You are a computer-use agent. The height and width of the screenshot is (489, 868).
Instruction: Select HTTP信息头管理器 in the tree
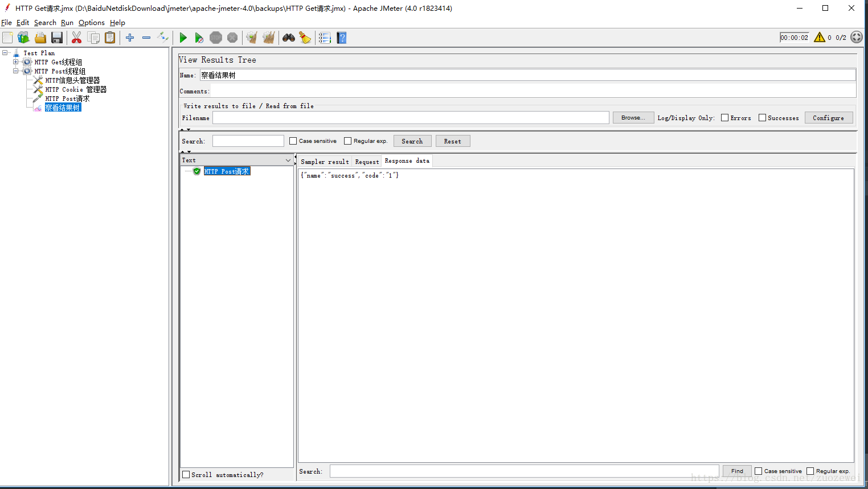point(72,80)
